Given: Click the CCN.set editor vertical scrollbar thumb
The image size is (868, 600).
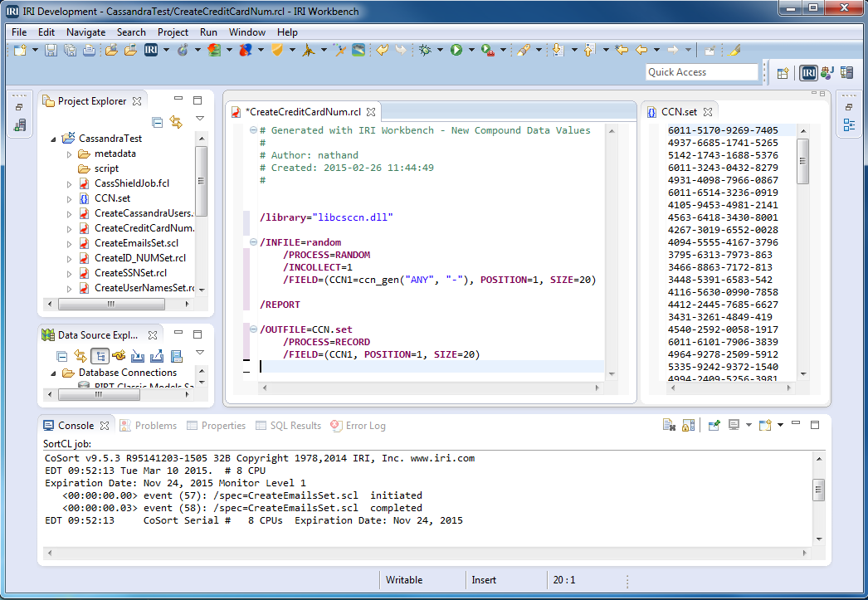Looking at the screenshot, I should click(x=802, y=161).
